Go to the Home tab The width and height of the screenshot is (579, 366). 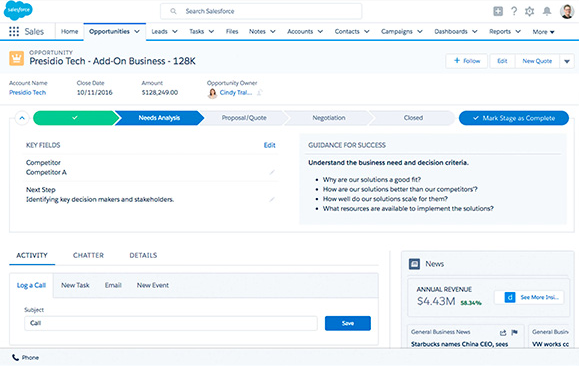pos(69,31)
